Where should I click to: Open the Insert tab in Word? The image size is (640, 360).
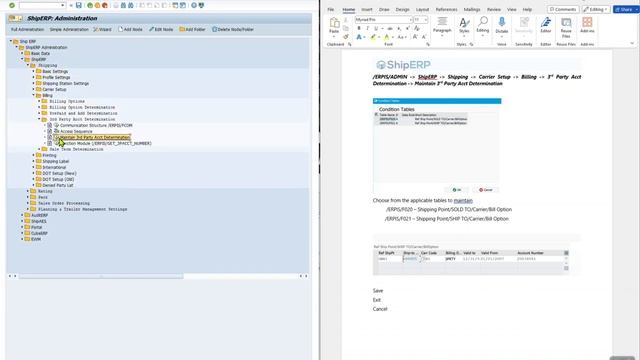(x=367, y=9)
